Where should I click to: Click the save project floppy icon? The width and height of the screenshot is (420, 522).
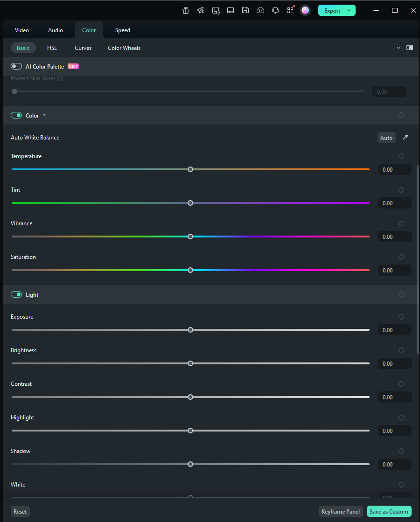click(245, 10)
